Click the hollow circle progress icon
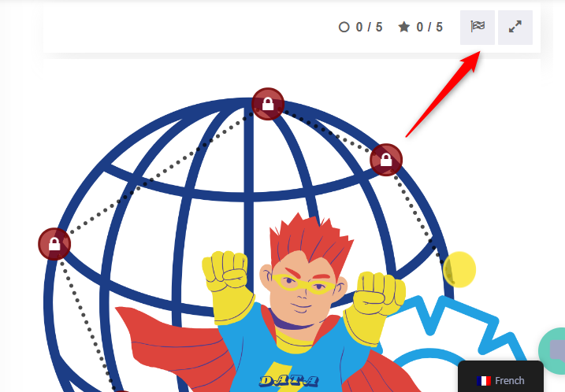This screenshot has width=565, height=392. pyautogui.click(x=344, y=27)
